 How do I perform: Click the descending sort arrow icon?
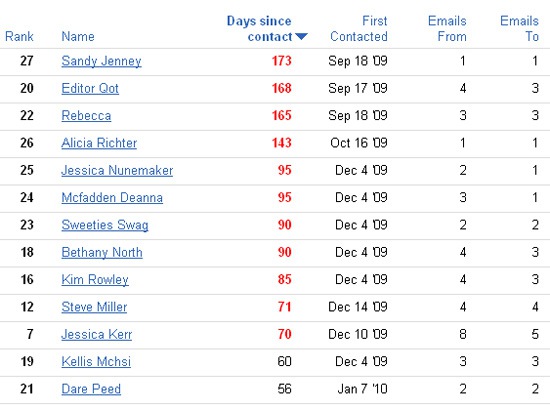coord(301,36)
